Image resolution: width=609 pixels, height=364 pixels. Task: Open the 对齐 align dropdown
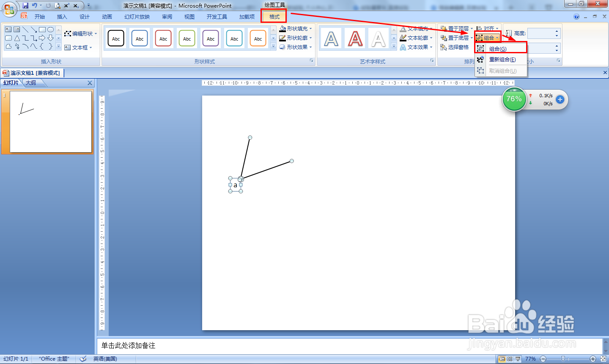tap(488, 28)
